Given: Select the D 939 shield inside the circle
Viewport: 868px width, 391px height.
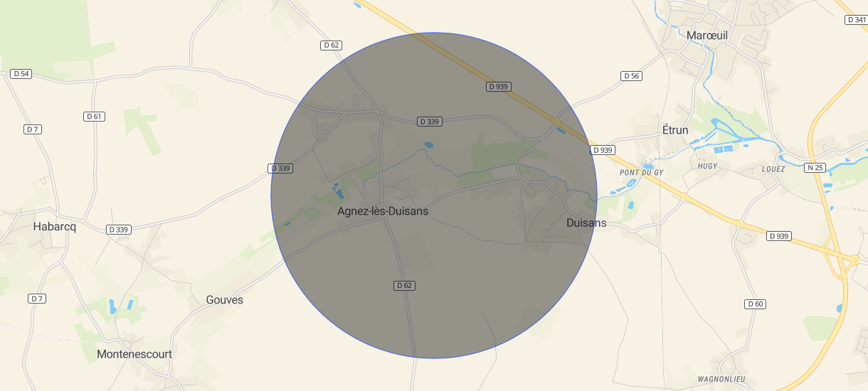Looking at the screenshot, I should (x=499, y=87).
